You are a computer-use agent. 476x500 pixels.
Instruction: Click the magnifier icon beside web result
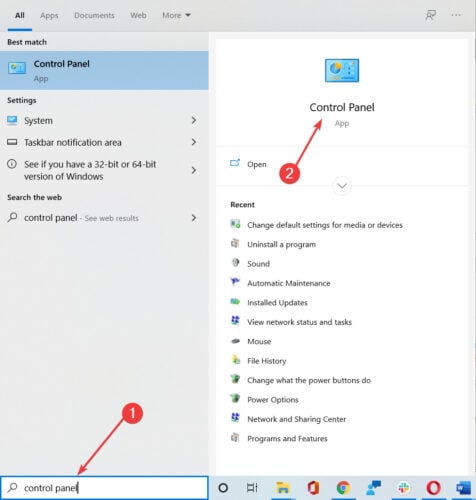12,217
